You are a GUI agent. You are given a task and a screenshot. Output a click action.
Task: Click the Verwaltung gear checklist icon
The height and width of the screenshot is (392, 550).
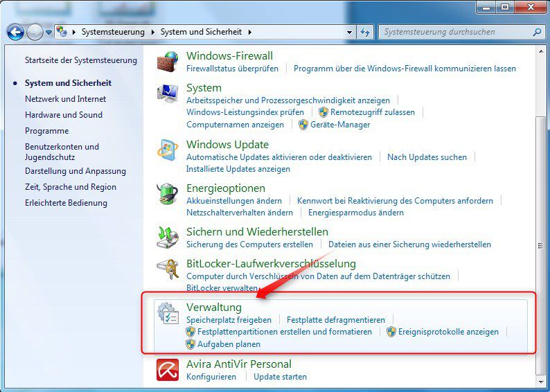coord(168,313)
